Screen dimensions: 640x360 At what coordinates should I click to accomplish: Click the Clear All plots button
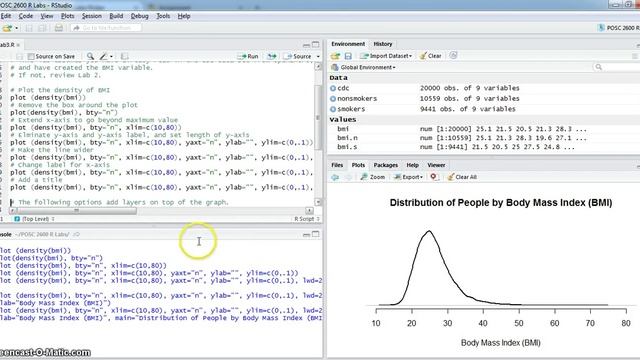(462, 177)
